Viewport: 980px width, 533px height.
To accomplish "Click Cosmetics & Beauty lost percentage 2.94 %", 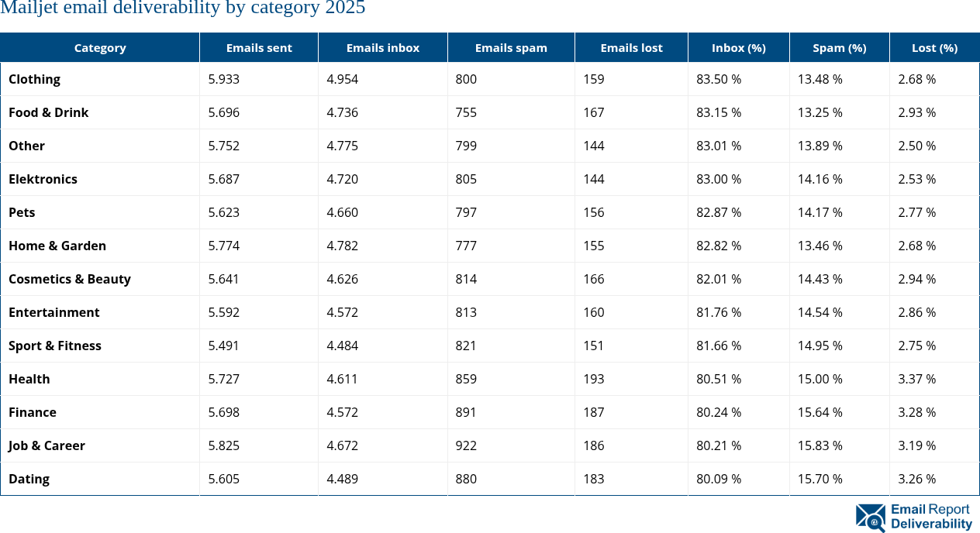I will [917, 279].
